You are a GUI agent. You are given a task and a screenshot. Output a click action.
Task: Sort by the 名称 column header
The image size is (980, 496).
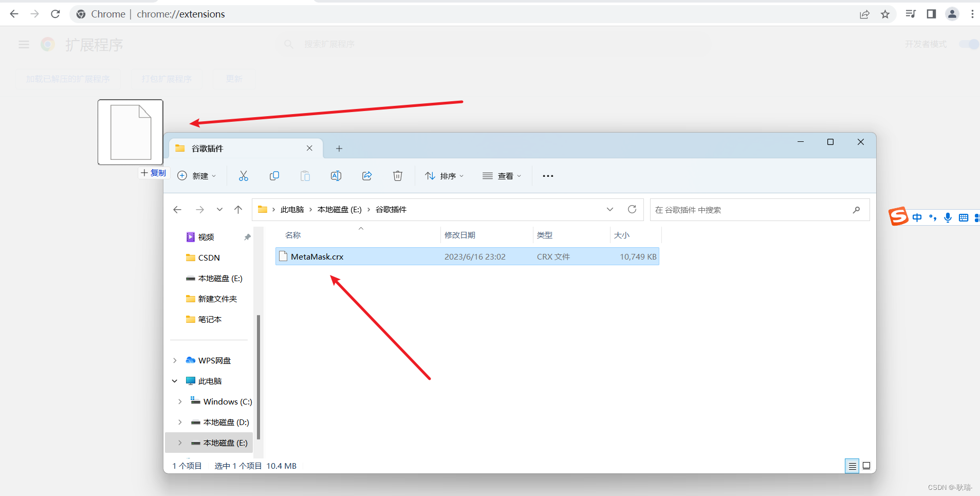coord(358,235)
